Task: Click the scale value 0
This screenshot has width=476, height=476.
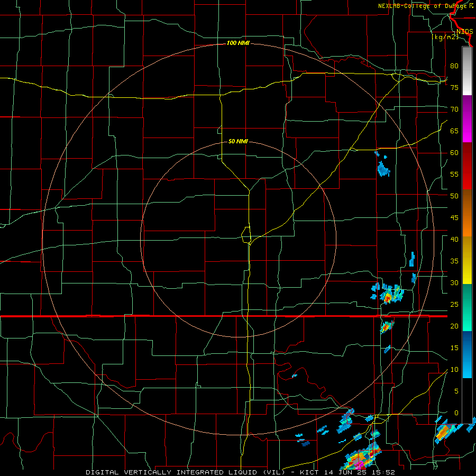Action: [x=456, y=413]
